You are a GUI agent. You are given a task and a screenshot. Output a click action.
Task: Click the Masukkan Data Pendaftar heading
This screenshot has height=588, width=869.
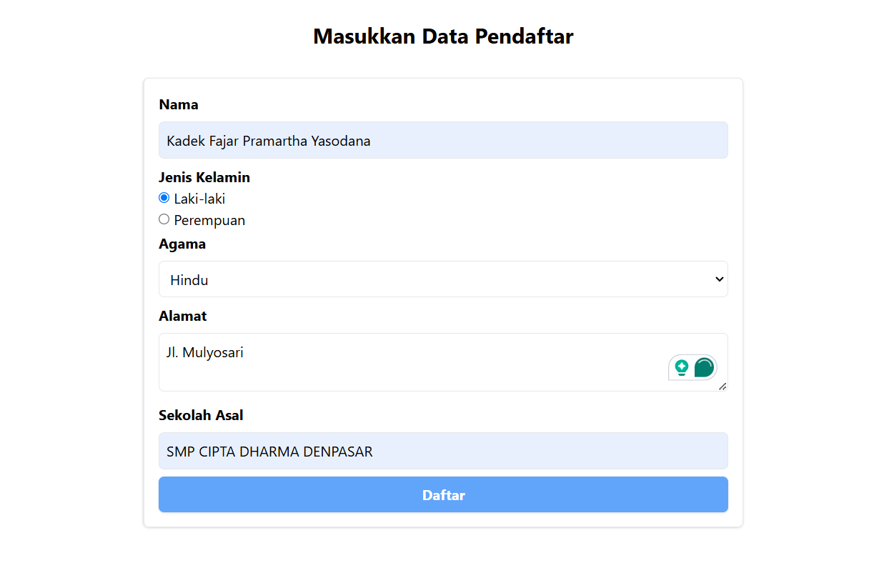(443, 36)
